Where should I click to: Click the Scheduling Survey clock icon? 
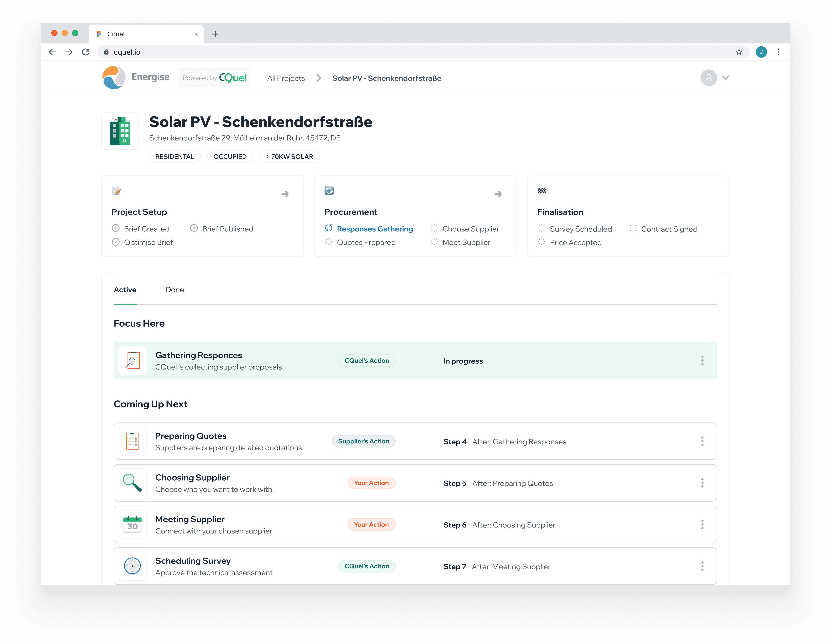click(x=132, y=566)
